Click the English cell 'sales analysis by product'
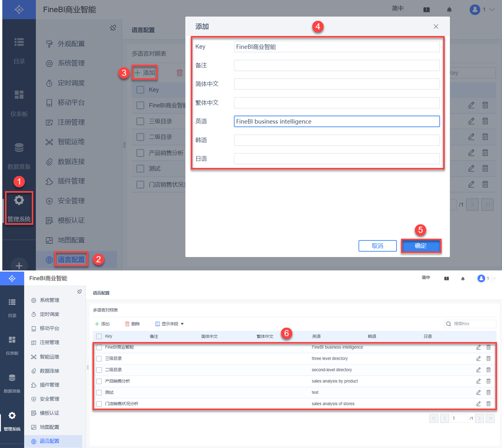The image size is (502, 448). click(335, 381)
